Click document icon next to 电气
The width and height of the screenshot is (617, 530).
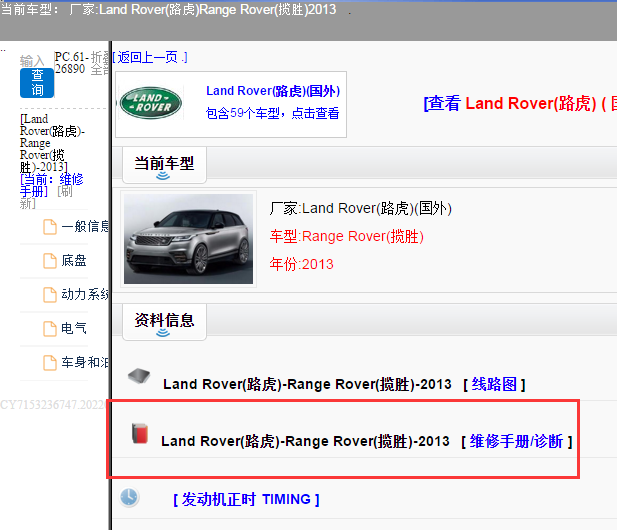coord(50,329)
